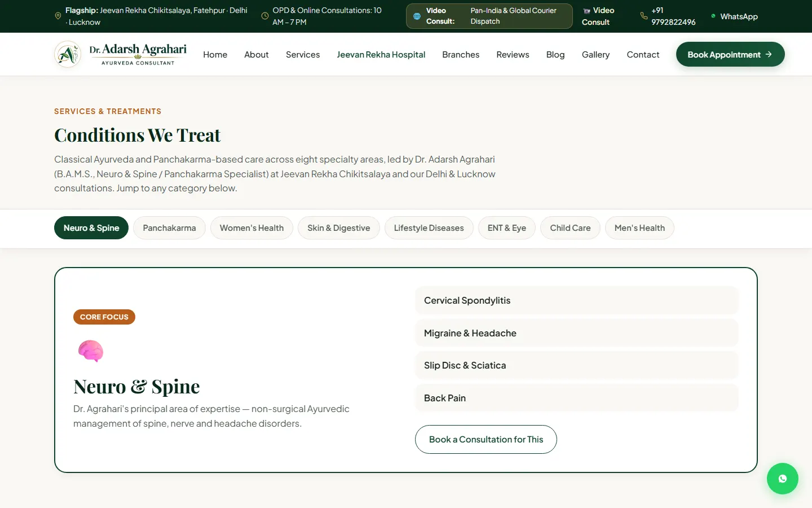Image resolution: width=812 pixels, height=508 pixels.
Task: Click the phone icon next to +91 number
Action: pyautogui.click(x=644, y=16)
